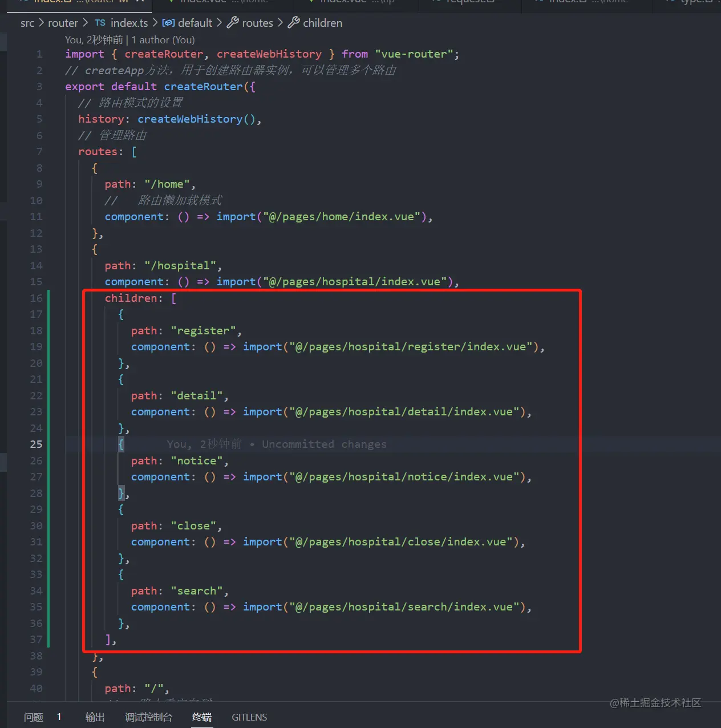Image resolution: width=721 pixels, height=728 pixels.
Task: Open the default breadcrumb symbol
Action: click(195, 23)
